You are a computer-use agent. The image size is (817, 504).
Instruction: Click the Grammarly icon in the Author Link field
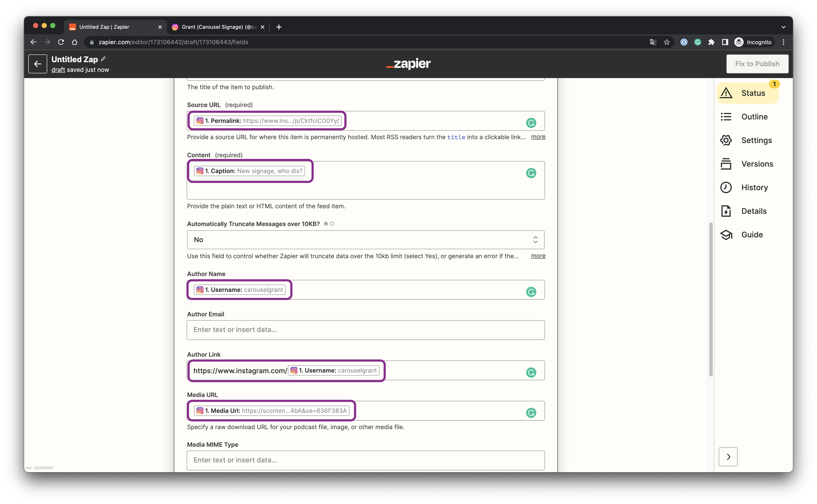(x=531, y=372)
